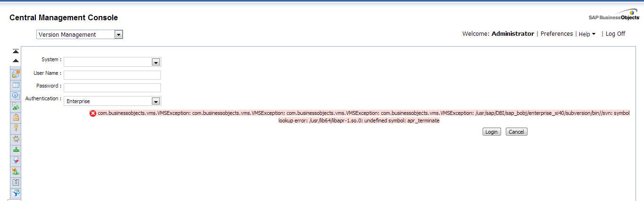Click the Cancel button
Image resolution: width=644 pixels, height=201 pixels.
[516, 132]
